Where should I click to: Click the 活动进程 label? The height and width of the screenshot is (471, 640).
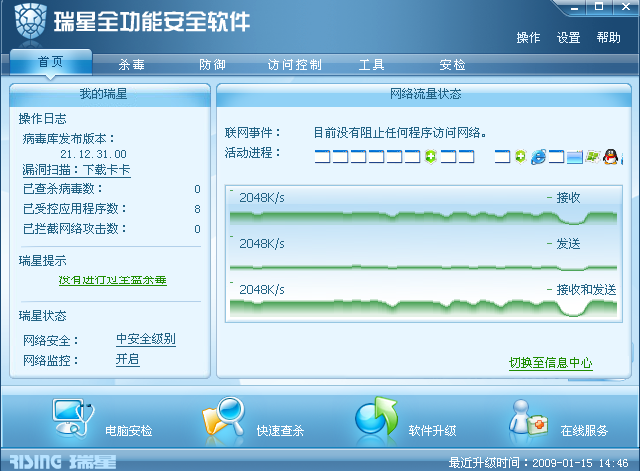click(x=253, y=153)
